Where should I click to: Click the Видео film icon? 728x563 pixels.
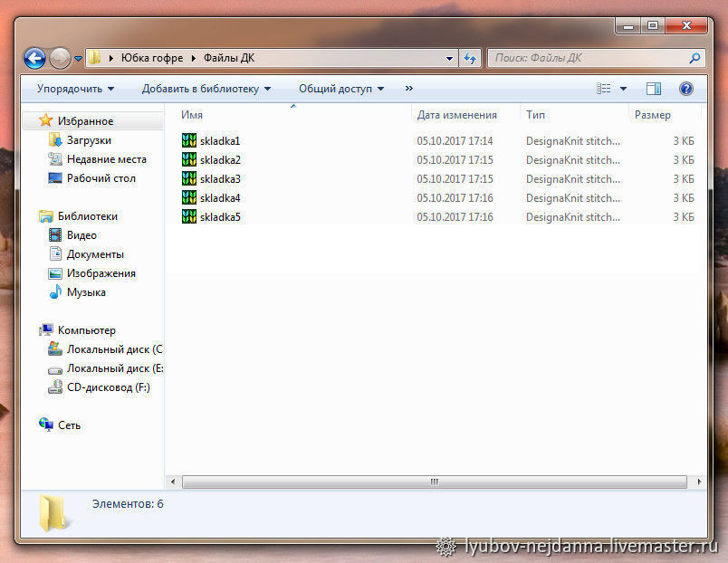pyautogui.click(x=55, y=234)
